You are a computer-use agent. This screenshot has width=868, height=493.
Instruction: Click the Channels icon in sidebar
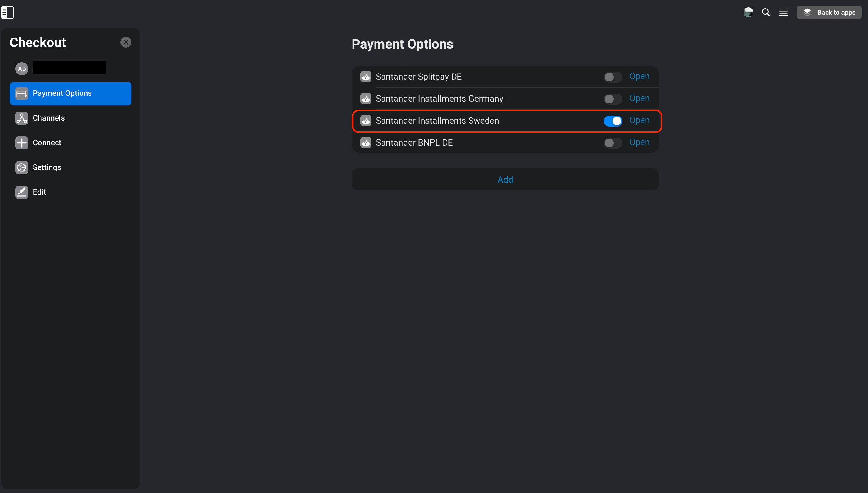click(22, 118)
